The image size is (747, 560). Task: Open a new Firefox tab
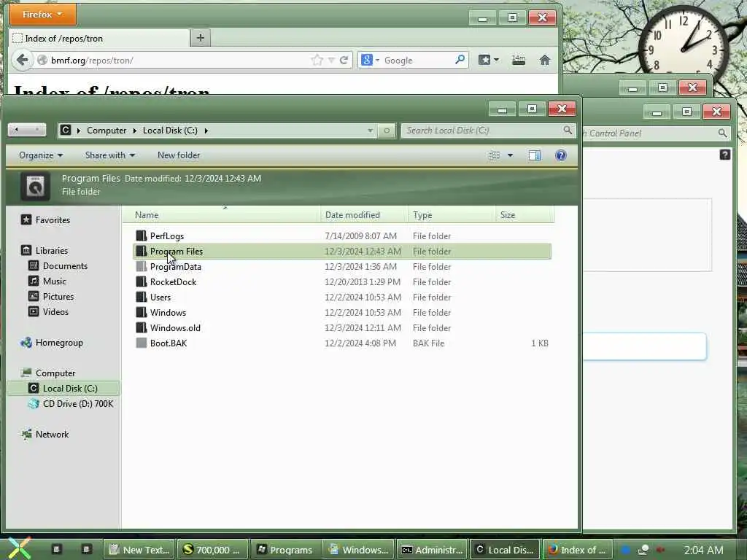pos(200,38)
